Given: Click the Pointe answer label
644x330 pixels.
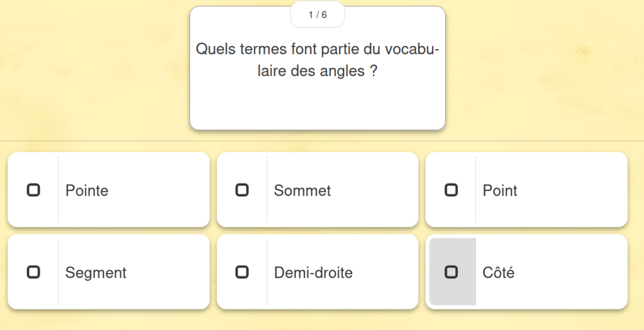Looking at the screenshot, I should pos(87,190).
